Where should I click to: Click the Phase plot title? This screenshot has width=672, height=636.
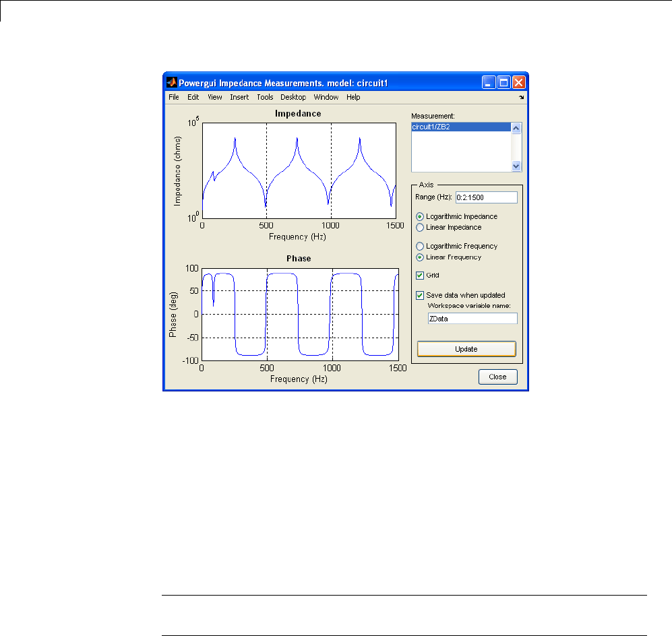[299, 259]
